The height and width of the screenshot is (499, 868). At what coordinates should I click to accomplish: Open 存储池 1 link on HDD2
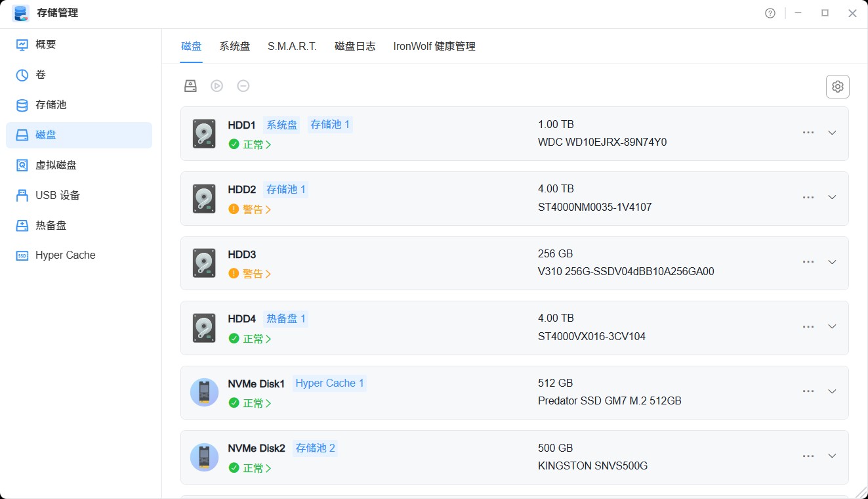(285, 188)
